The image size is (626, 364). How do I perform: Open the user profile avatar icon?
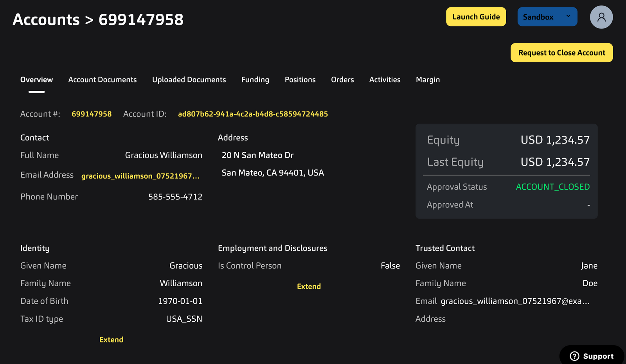click(601, 17)
